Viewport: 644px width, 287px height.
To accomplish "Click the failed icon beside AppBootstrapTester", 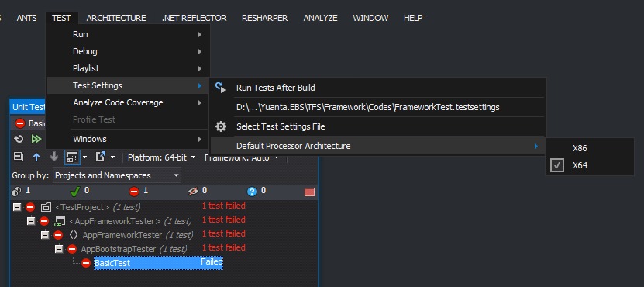I will point(72,249).
